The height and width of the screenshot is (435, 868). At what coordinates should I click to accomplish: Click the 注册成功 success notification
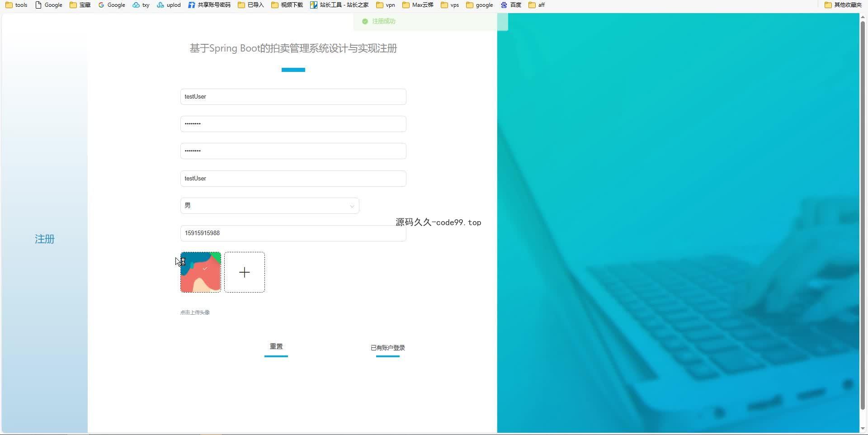[x=431, y=21]
